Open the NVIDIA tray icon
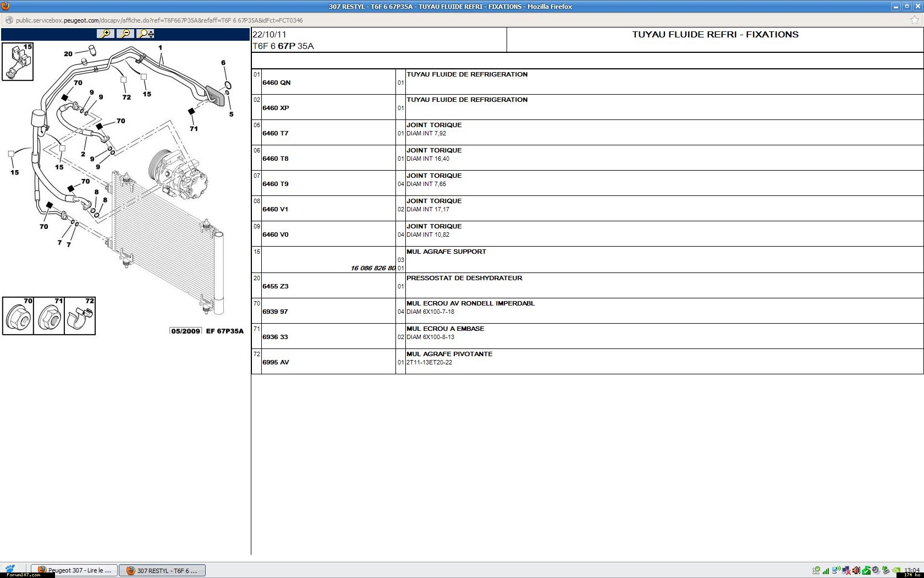 point(896,570)
